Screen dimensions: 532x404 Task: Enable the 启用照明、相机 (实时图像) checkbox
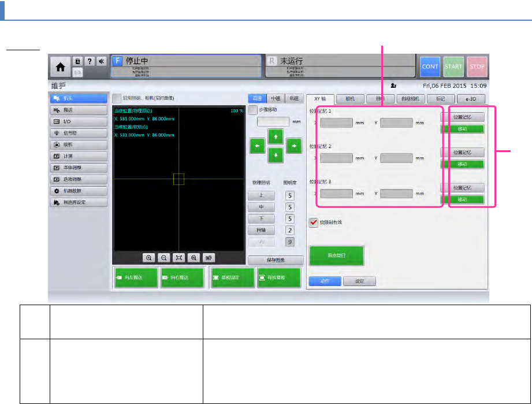pos(117,98)
